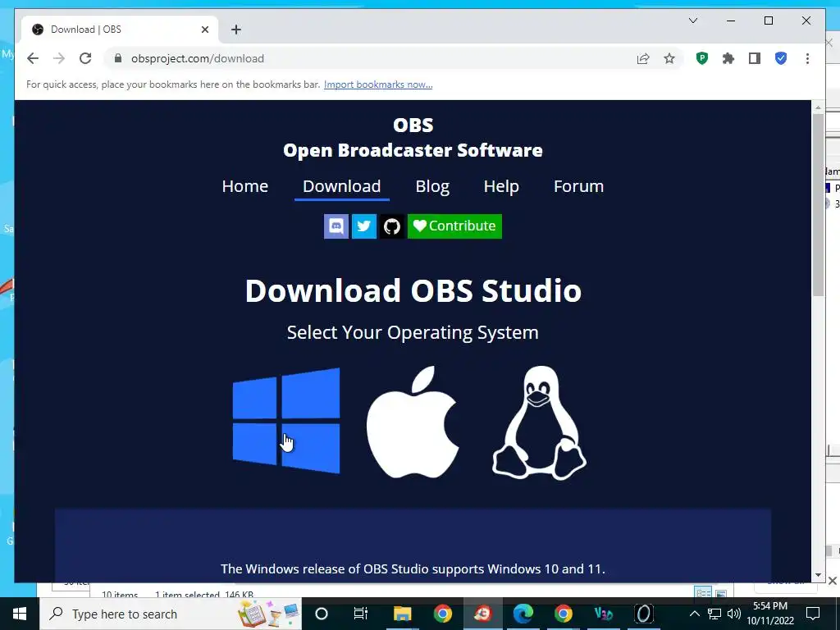Open the notification center icon
Image resolution: width=840 pixels, height=630 pixels.
point(813,614)
